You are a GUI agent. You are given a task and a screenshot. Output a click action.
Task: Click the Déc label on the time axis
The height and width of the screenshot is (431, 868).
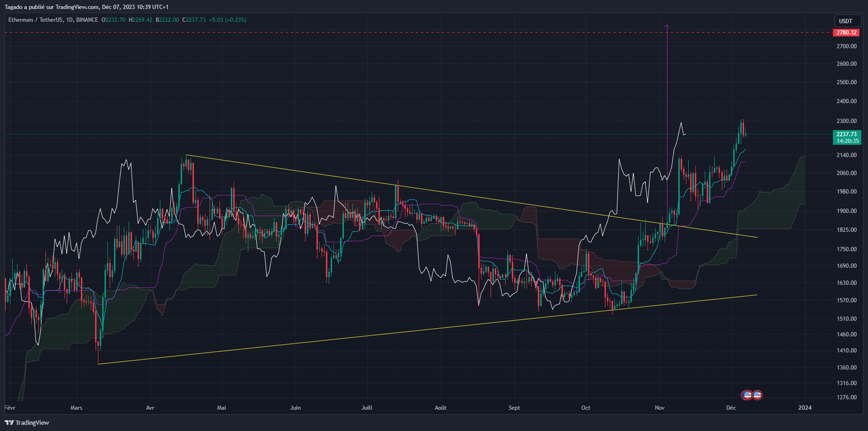[x=731, y=407]
